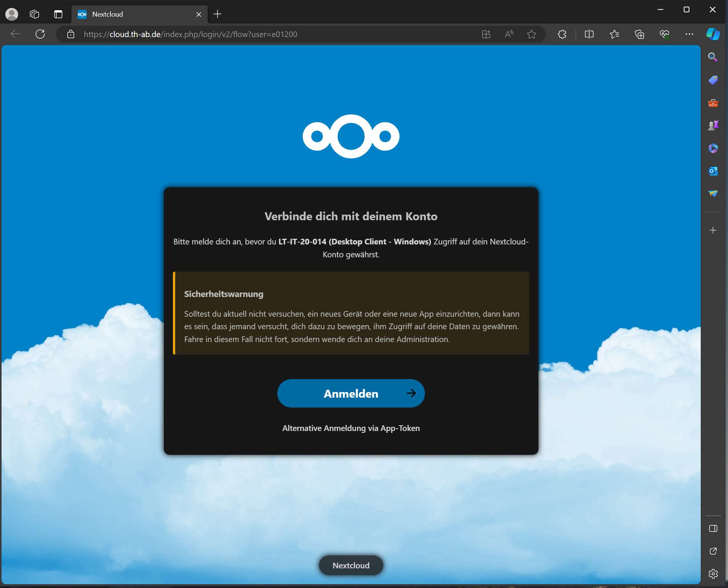View site information lock icon
The height and width of the screenshot is (588, 728).
pyautogui.click(x=70, y=34)
